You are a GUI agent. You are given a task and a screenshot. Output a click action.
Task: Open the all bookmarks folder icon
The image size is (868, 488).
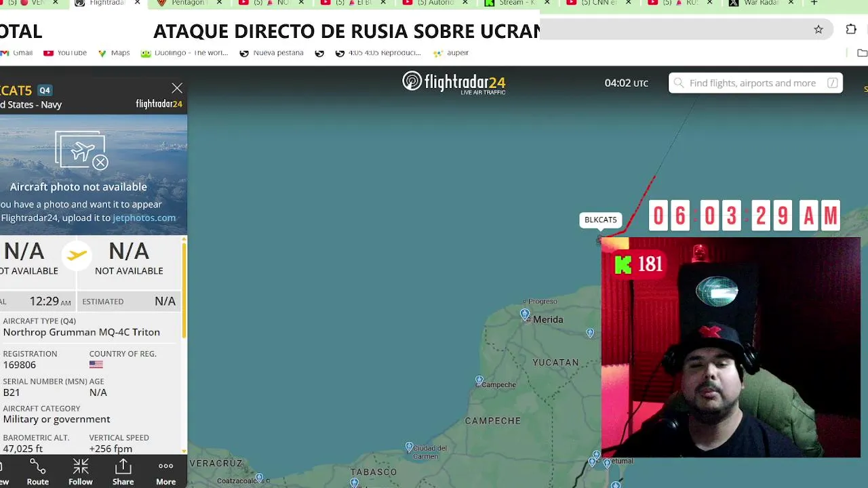(x=862, y=53)
